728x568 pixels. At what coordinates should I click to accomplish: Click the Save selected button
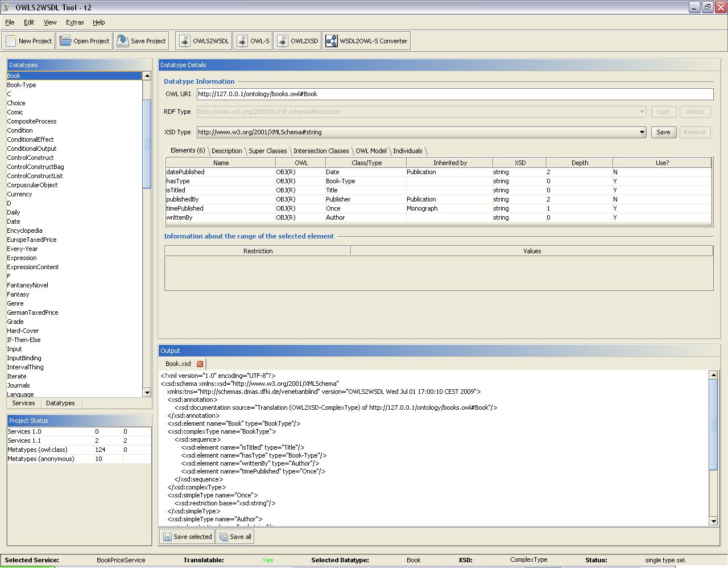[187, 537]
